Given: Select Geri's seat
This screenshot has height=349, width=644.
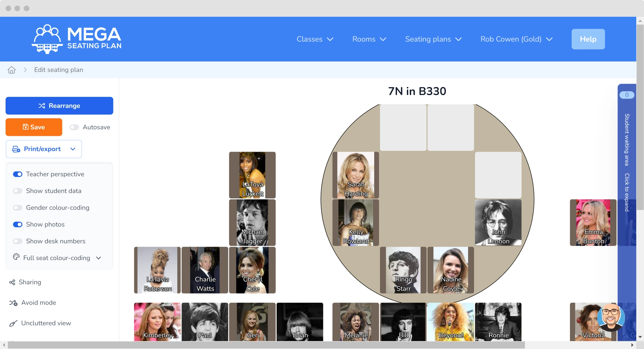Looking at the screenshot, I should point(252,322).
